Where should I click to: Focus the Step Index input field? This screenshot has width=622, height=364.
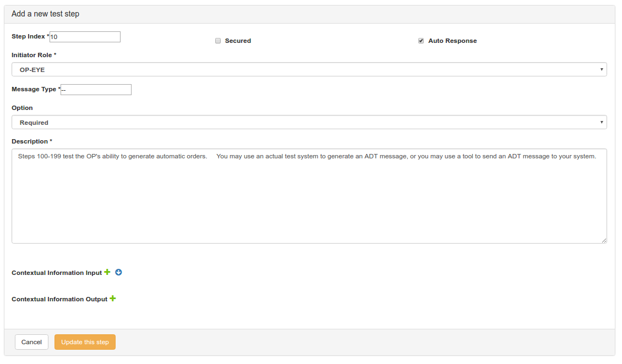click(85, 37)
